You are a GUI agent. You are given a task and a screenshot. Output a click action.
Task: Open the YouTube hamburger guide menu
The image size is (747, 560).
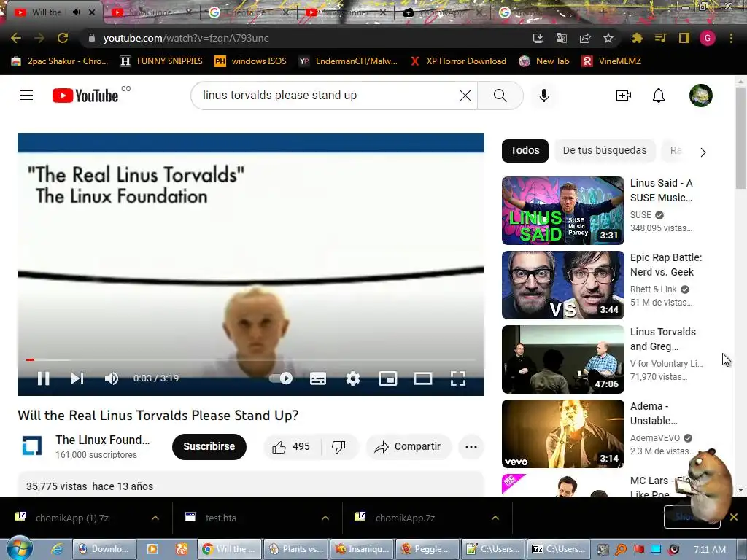[26, 96]
